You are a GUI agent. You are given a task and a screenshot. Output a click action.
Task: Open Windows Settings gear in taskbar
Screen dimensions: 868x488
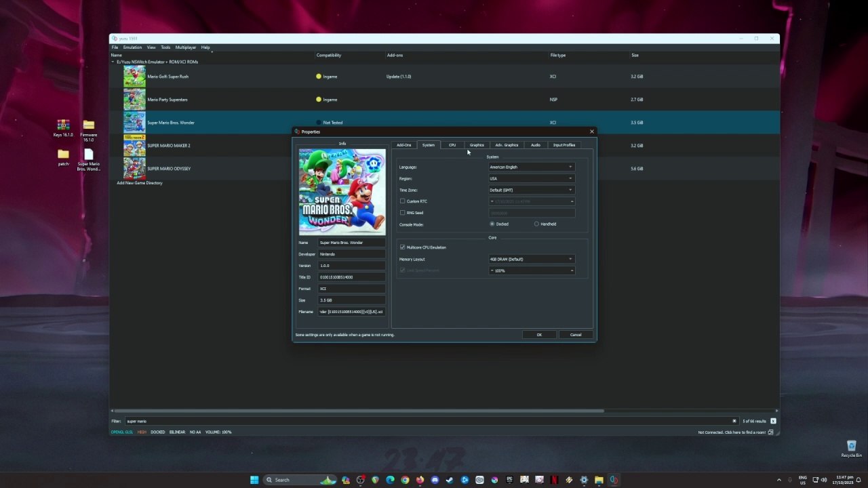(584, 480)
